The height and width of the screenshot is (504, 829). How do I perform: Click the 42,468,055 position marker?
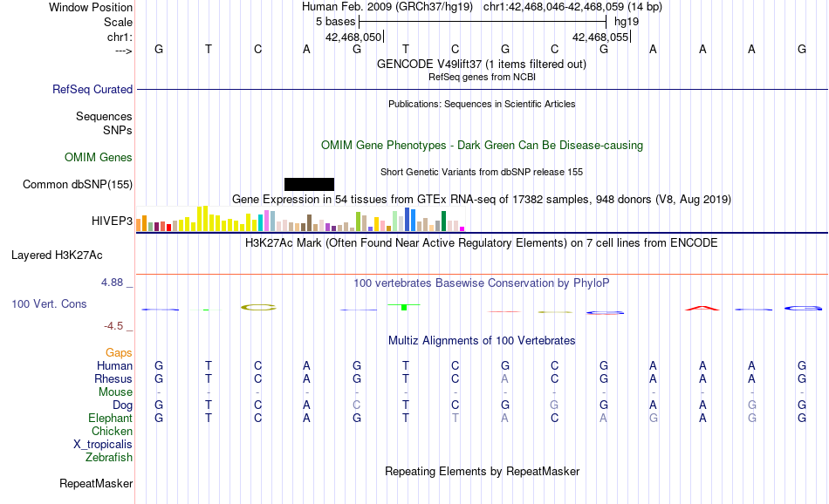[x=601, y=37]
